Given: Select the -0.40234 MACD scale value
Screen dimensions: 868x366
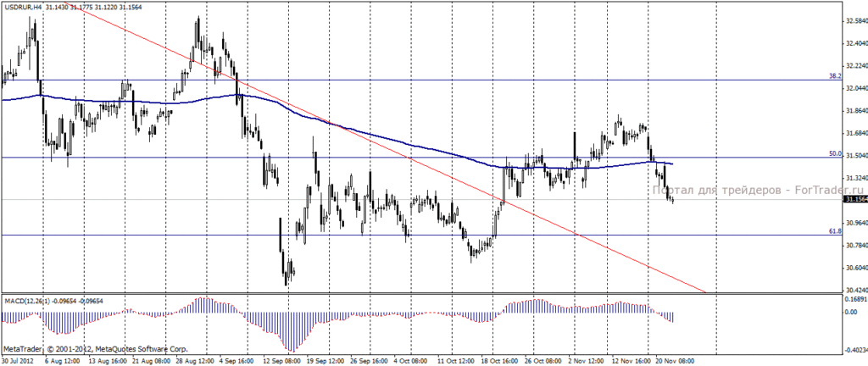Looking at the screenshot, I should (x=854, y=350).
